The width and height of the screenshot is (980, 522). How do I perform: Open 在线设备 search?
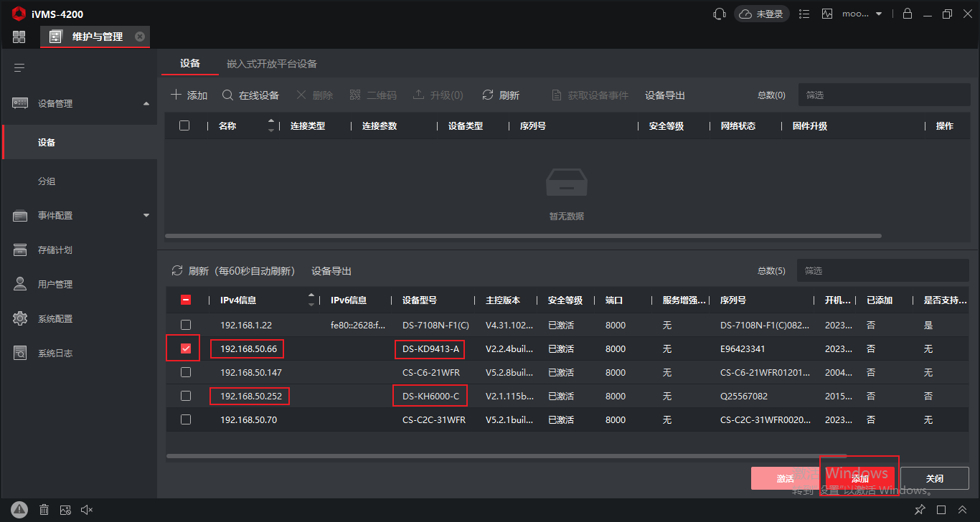pyautogui.click(x=250, y=95)
